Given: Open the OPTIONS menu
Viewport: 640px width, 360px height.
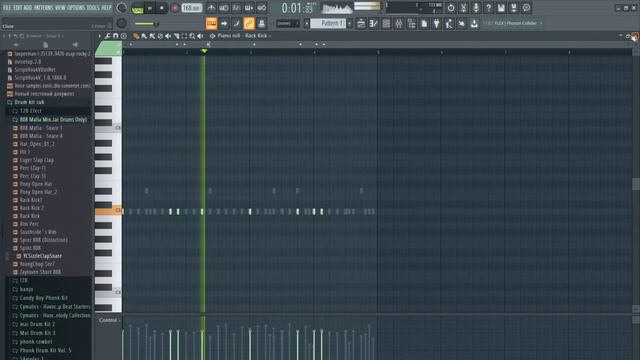Looking at the screenshot, I should (76, 8).
